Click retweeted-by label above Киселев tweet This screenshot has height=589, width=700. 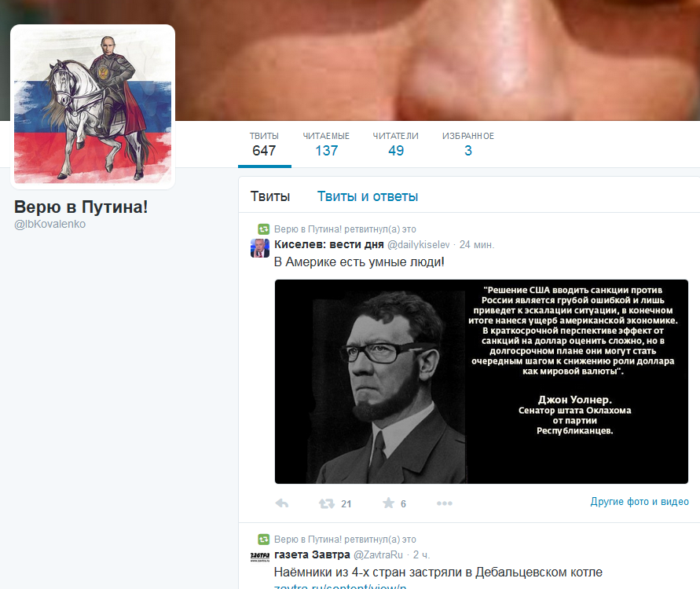[345, 229]
